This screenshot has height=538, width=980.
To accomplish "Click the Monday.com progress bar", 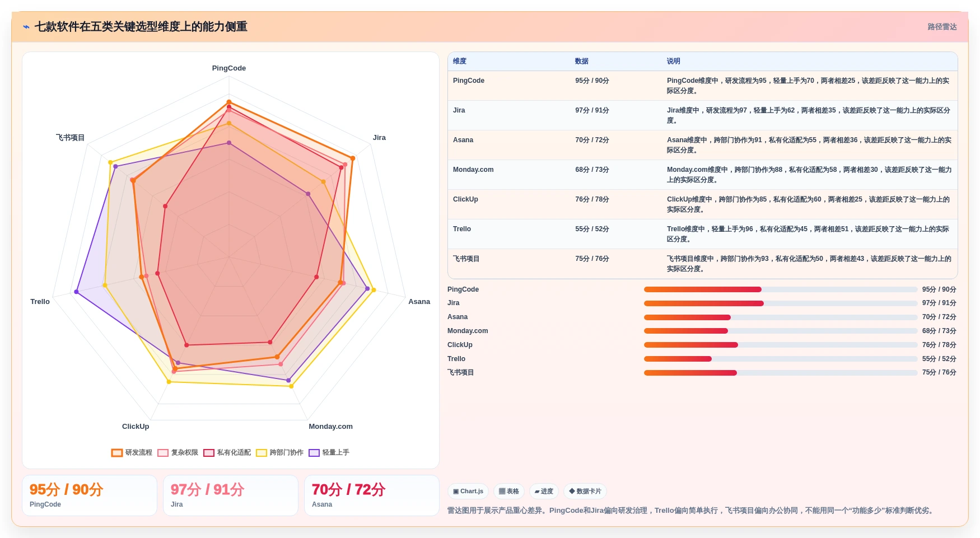I will pyautogui.click(x=781, y=331).
